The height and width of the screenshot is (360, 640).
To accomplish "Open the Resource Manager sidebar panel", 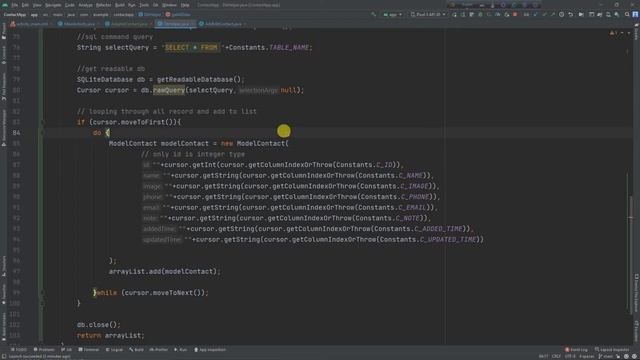I will click(x=4, y=127).
